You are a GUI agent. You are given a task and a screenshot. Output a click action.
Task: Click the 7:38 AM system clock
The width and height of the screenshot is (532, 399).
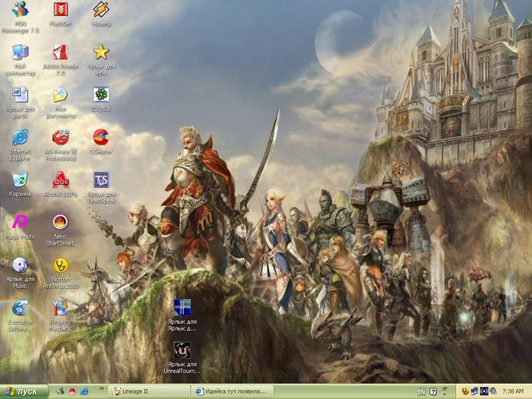[513, 391]
